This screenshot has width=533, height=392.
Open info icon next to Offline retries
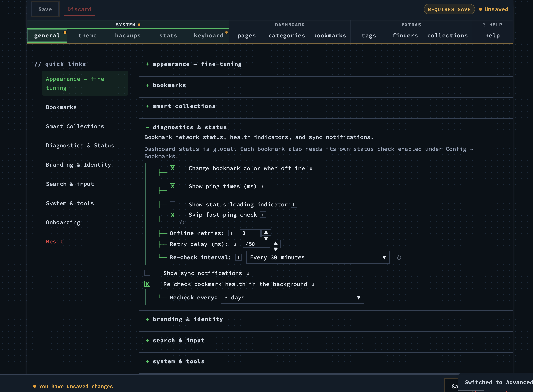[232, 233]
